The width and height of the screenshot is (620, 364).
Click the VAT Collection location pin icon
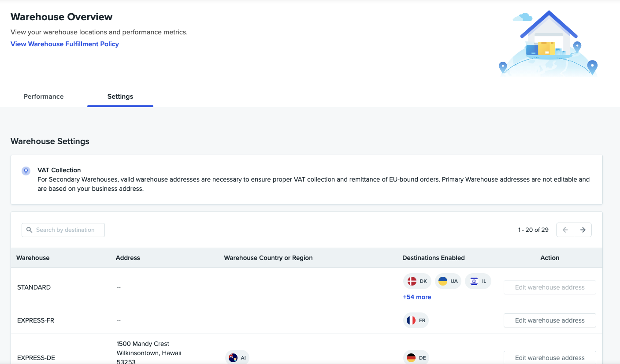[x=26, y=171]
